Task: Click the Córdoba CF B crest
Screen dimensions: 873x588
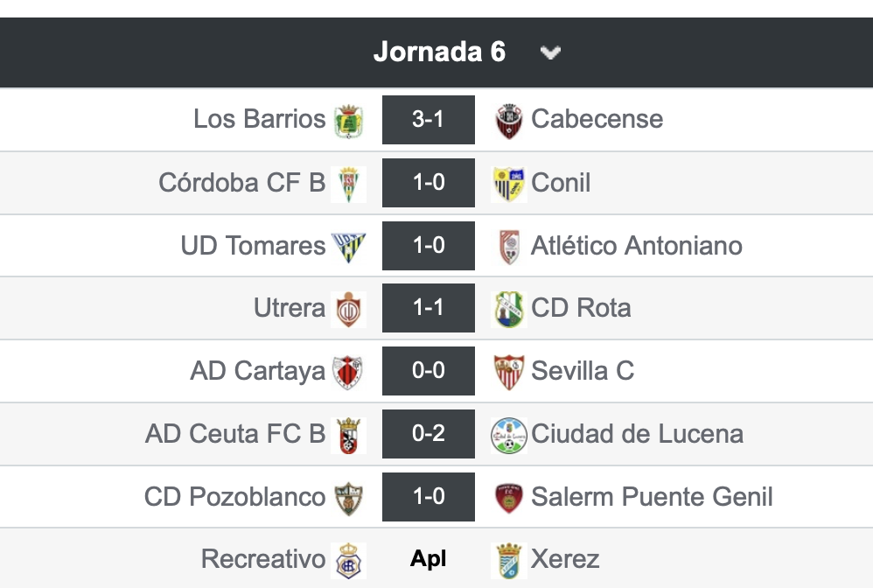Action: (x=348, y=184)
